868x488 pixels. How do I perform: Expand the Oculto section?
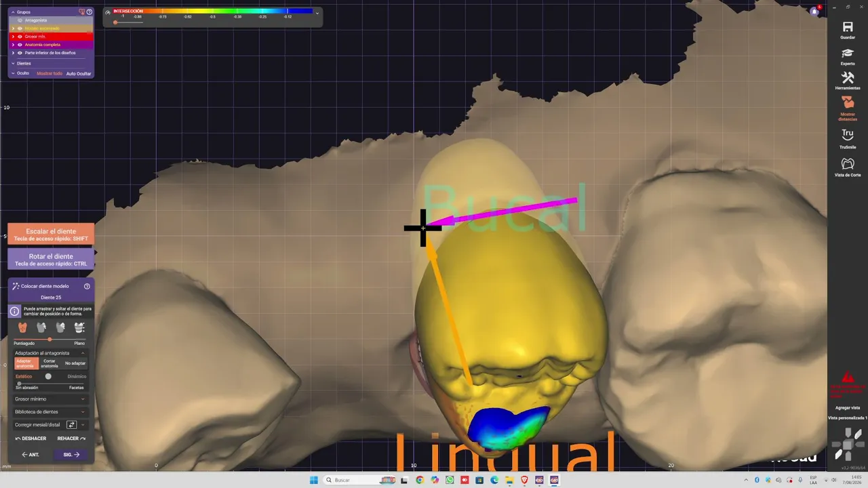[x=13, y=73]
